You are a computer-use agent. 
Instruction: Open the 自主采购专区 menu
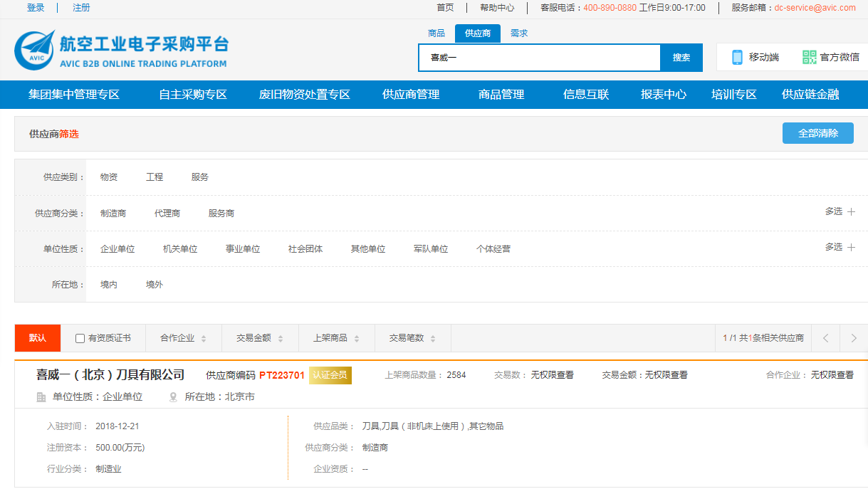193,95
